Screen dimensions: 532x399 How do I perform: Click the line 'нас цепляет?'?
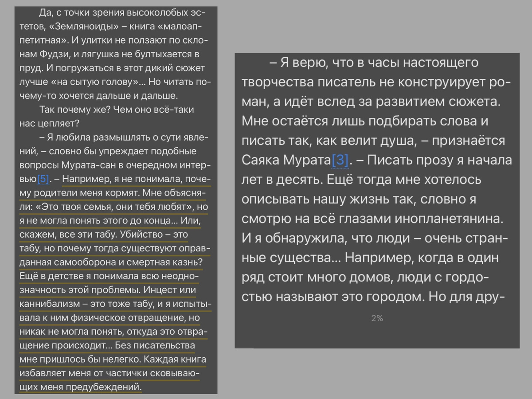click(49, 124)
